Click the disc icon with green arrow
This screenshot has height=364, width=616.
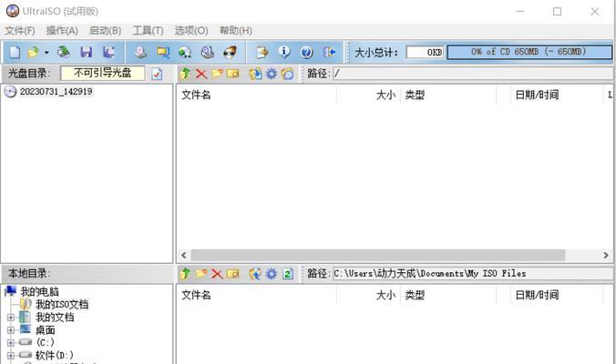(x=185, y=52)
